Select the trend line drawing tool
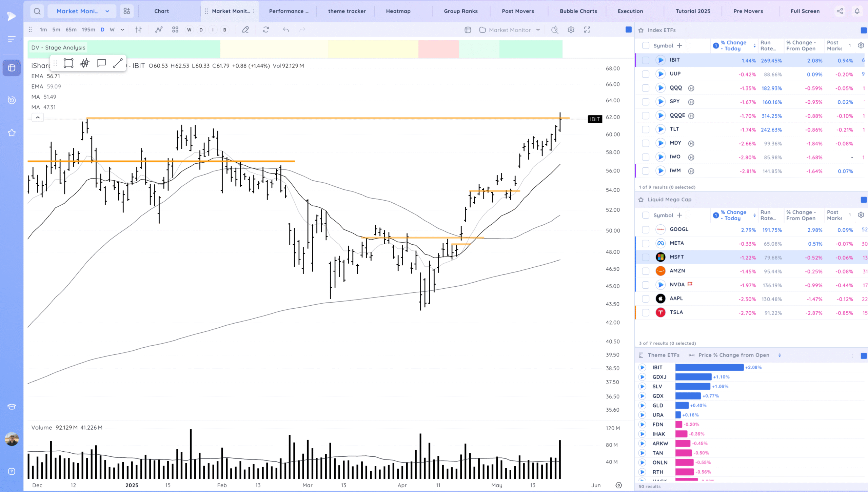The image size is (868, 492). click(x=118, y=63)
